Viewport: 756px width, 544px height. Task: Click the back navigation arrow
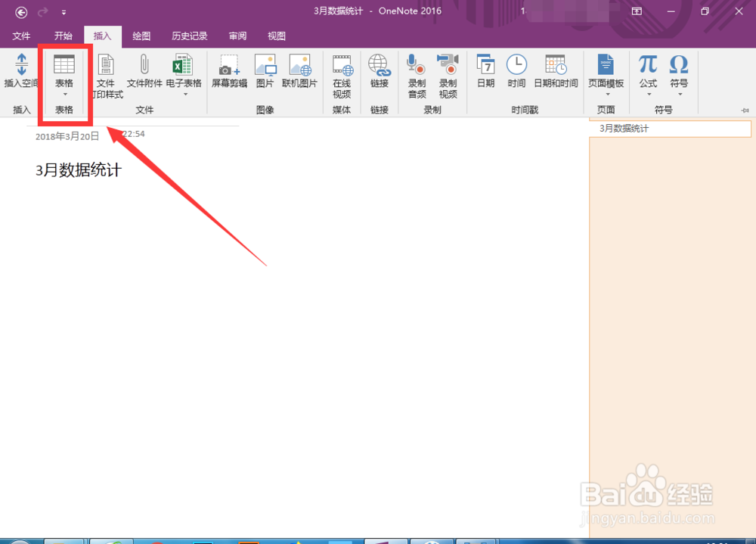pyautogui.click(x=20, y=11)
